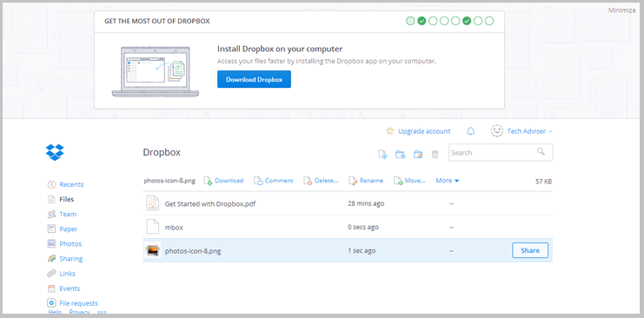Open Get Started with Dropbox.pdf
This screenshot has width=644, height=318.
(x=210, y=204)
